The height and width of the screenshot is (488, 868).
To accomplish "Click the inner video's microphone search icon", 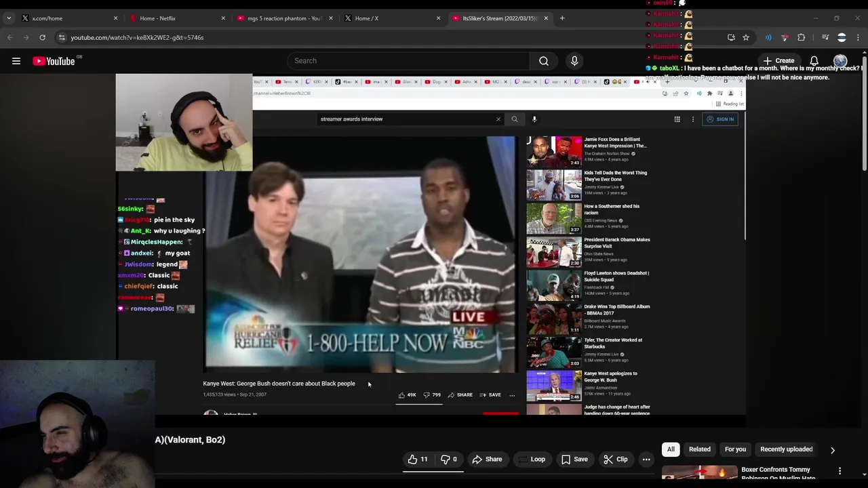I will pyautogui.click(x=534, y=119).
